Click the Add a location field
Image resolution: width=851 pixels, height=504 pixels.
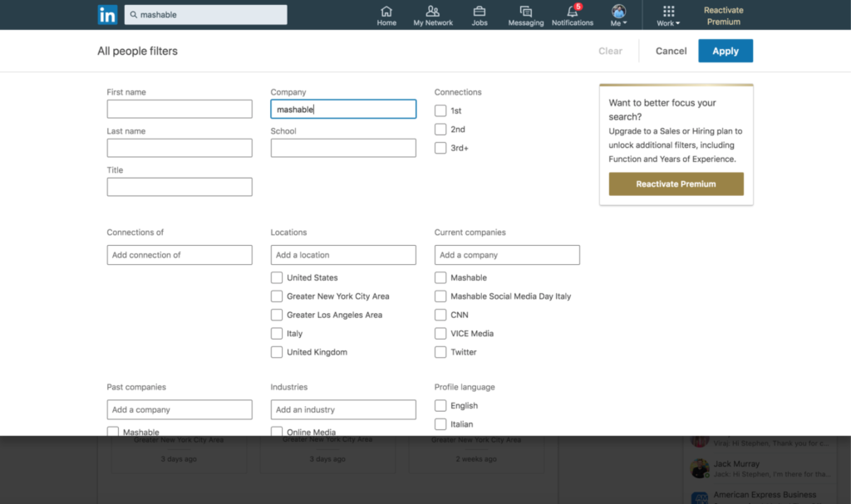coord(343,255)
